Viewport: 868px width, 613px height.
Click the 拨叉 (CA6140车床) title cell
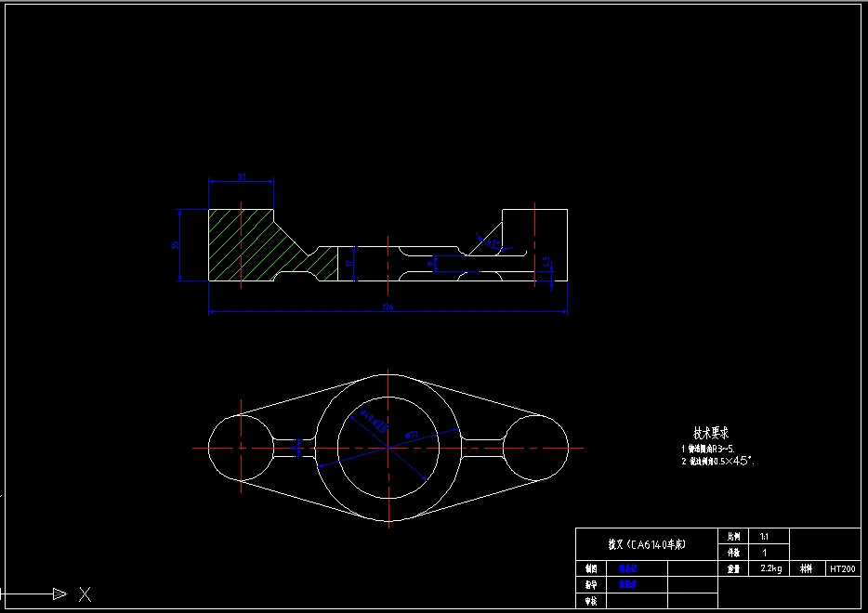click(647, 544)
